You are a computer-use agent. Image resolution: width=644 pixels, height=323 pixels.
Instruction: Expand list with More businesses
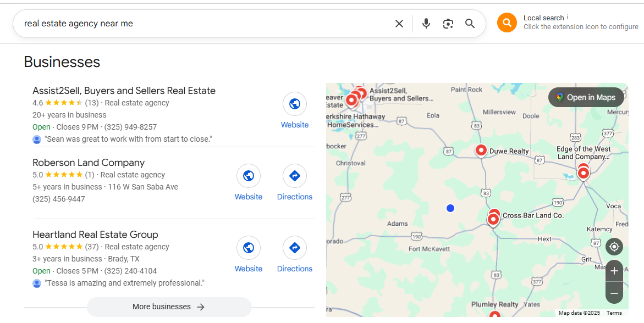[169, 307]
